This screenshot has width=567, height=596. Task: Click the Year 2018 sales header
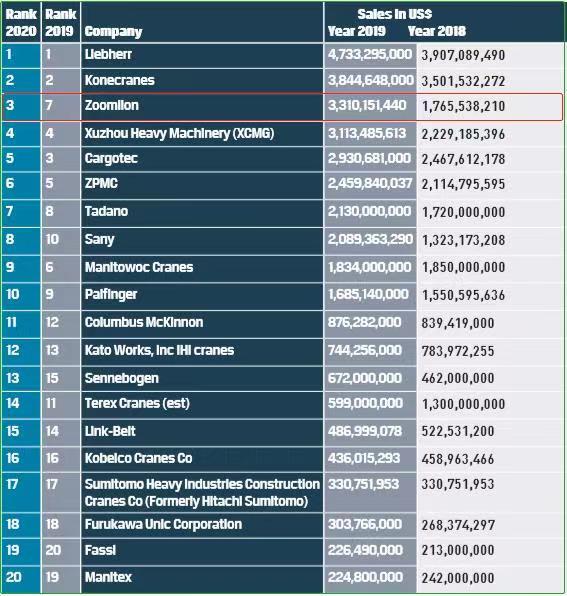click(437, 31)
